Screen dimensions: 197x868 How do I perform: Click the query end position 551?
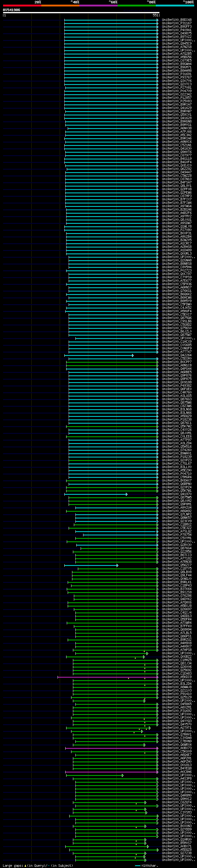coord(155,15)
